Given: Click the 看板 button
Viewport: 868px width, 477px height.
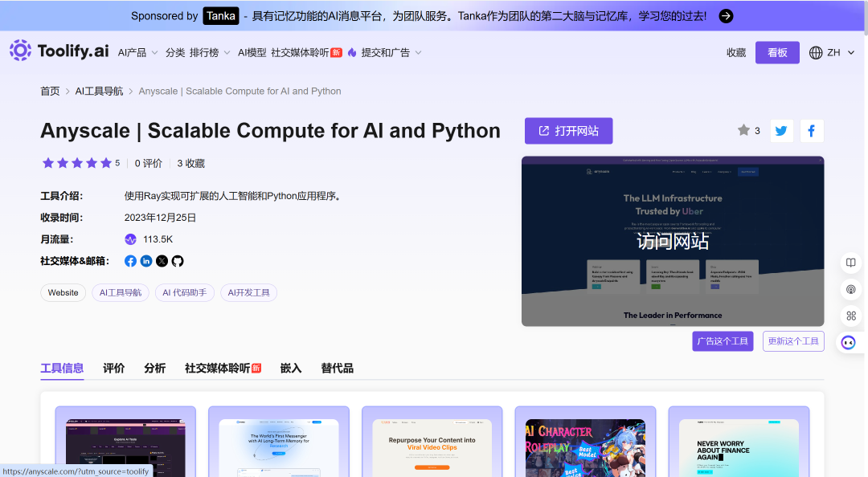Looking at the screenshot, I should (777, 52).
